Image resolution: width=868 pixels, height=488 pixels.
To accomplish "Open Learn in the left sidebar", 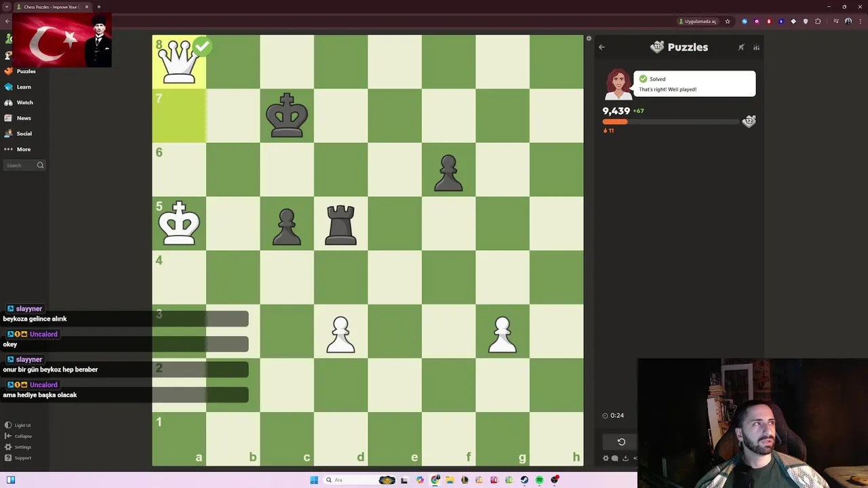I will click(x=18, y=87).
